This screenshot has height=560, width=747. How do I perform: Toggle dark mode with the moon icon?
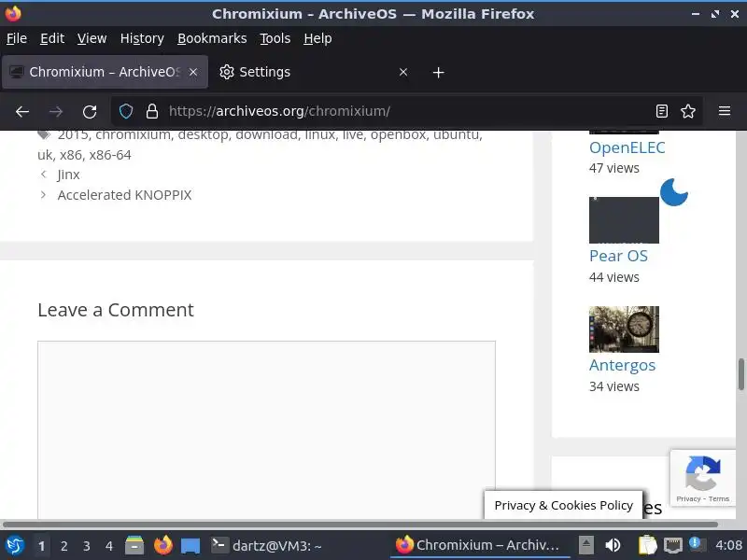(x=674, y=192)
